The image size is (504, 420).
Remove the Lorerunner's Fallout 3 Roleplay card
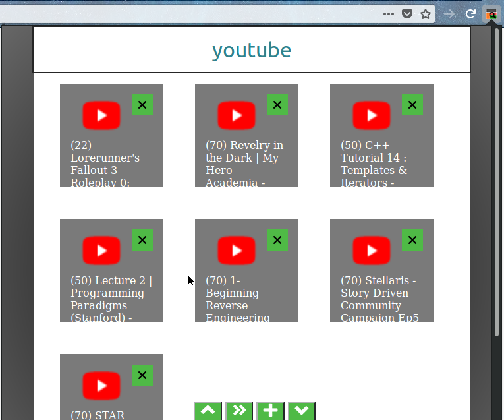pos(142,105)
